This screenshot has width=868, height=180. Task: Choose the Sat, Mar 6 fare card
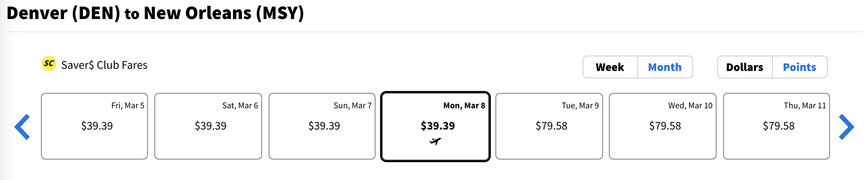tap(208, 126)
